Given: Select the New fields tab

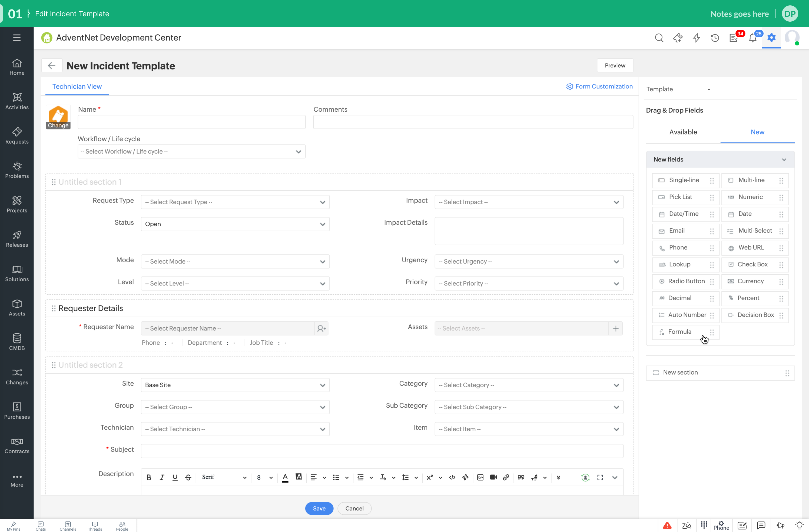Looking at the screenshot, I should pos(757,132).
